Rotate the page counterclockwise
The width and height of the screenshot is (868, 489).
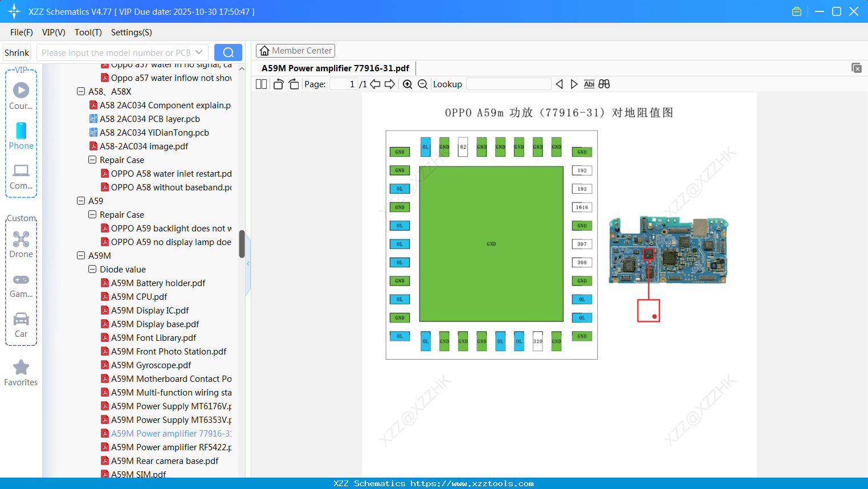278,84
